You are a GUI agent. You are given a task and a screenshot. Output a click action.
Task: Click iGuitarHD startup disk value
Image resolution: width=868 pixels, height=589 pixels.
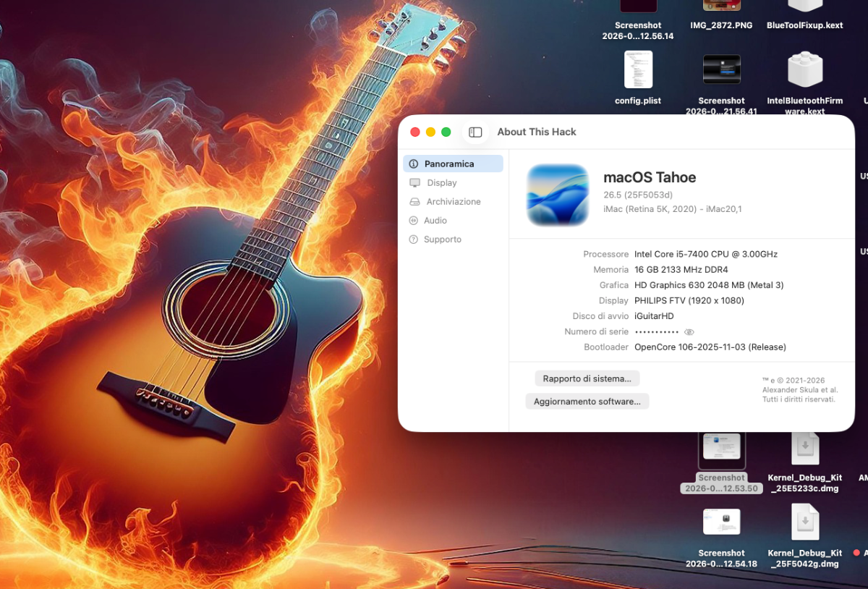point(654,316)
